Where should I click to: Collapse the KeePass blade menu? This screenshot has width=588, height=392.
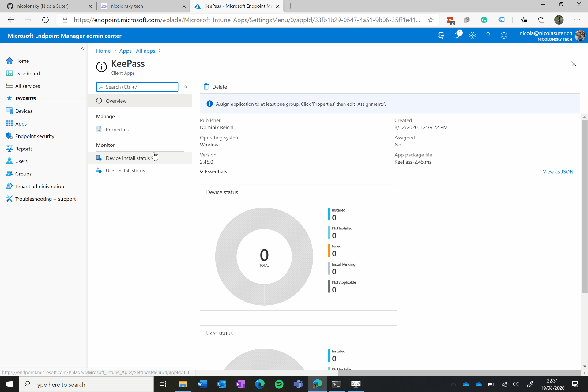pos(186,87)
